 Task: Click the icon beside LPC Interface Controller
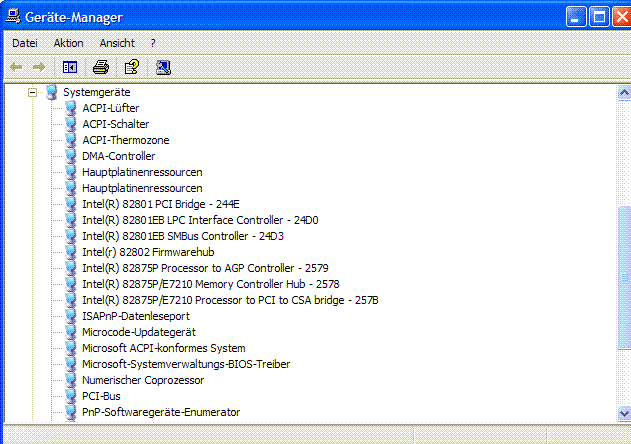tap(71, 220)
